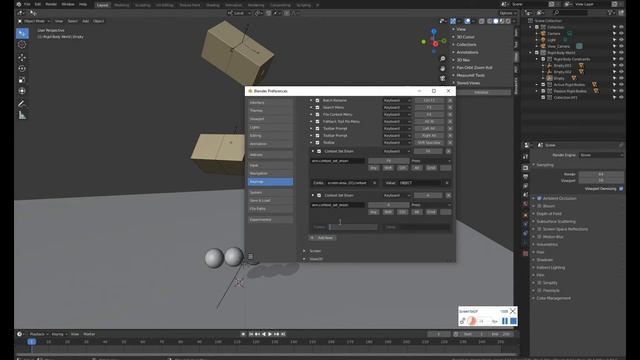Open Interface preferences section
640x360 pixels.
[x=270, y=102]
